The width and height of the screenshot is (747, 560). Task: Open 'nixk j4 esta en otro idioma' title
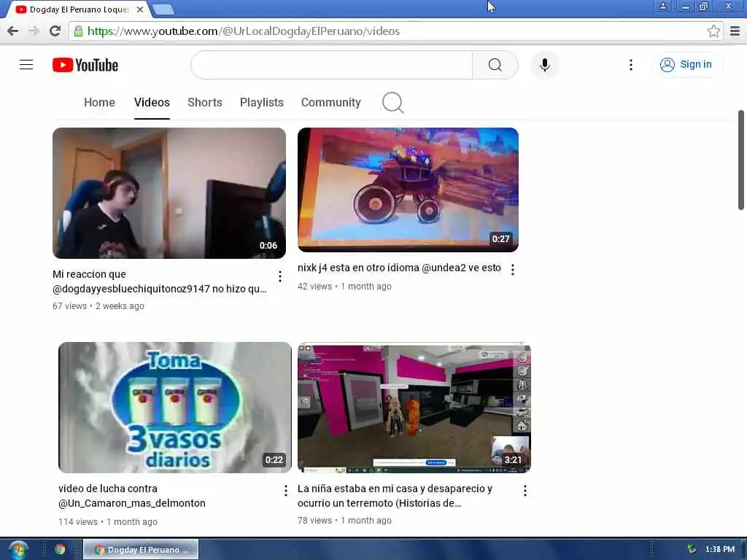coord(399,268)
